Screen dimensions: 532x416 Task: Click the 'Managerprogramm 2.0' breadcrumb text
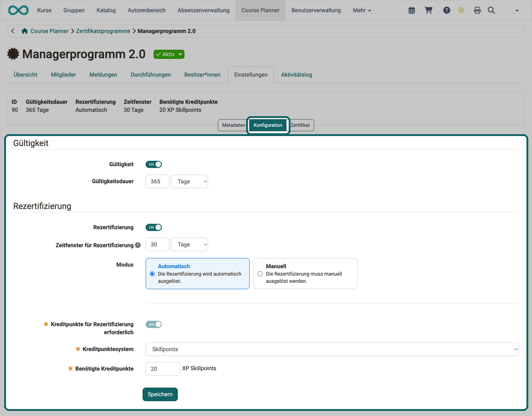(167, 31)
